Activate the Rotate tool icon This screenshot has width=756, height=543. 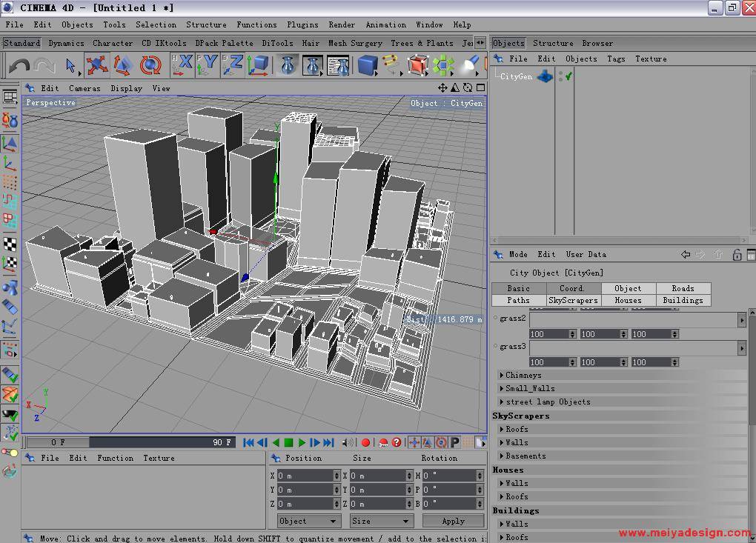[150, 66]
